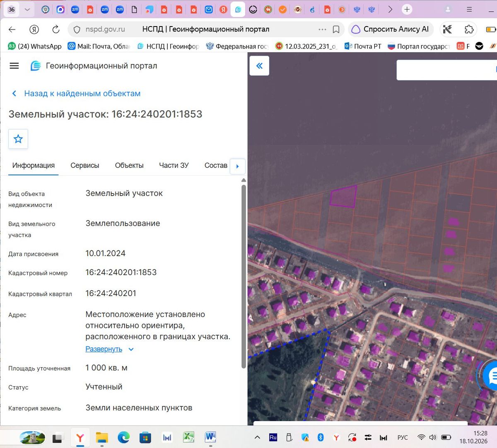
Task: Select Землепользование value
Action: 123,223
